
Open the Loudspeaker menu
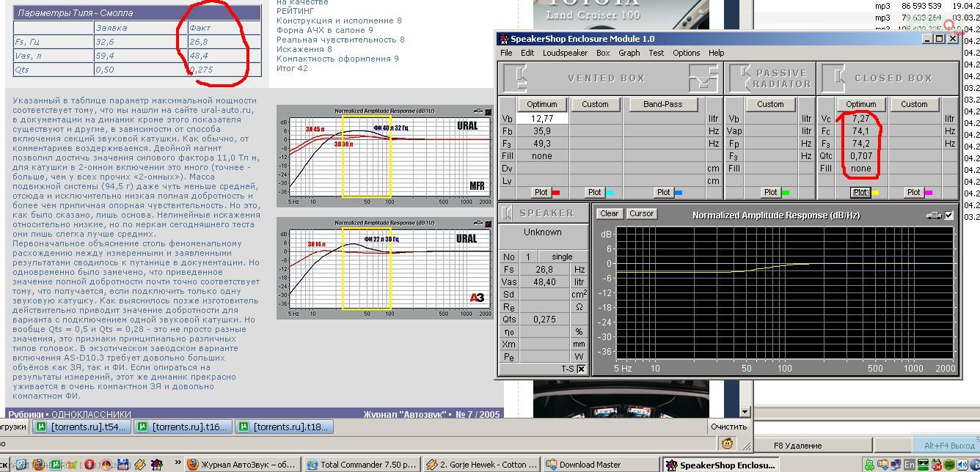point(565,53)
